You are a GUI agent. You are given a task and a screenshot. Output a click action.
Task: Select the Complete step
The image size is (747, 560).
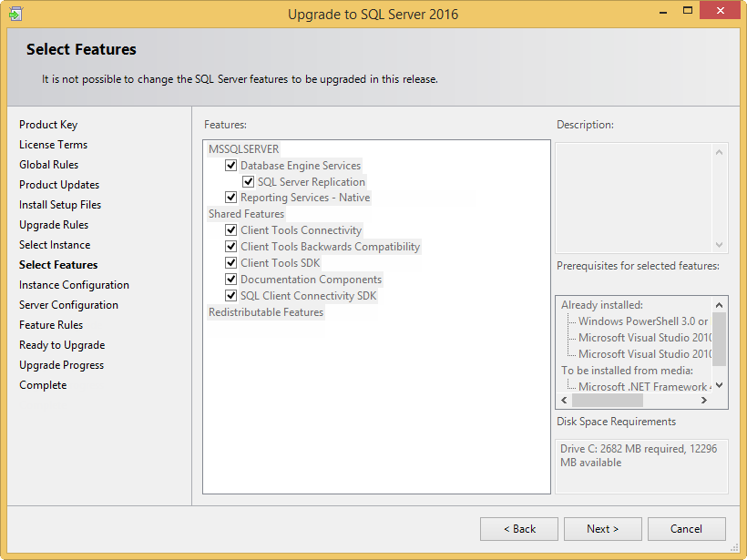click(x=43, y=385)
